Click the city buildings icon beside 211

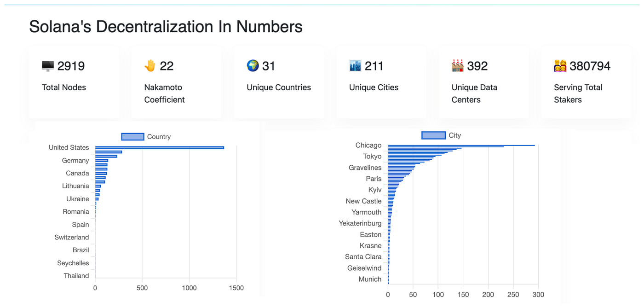(x=355, y=66)
